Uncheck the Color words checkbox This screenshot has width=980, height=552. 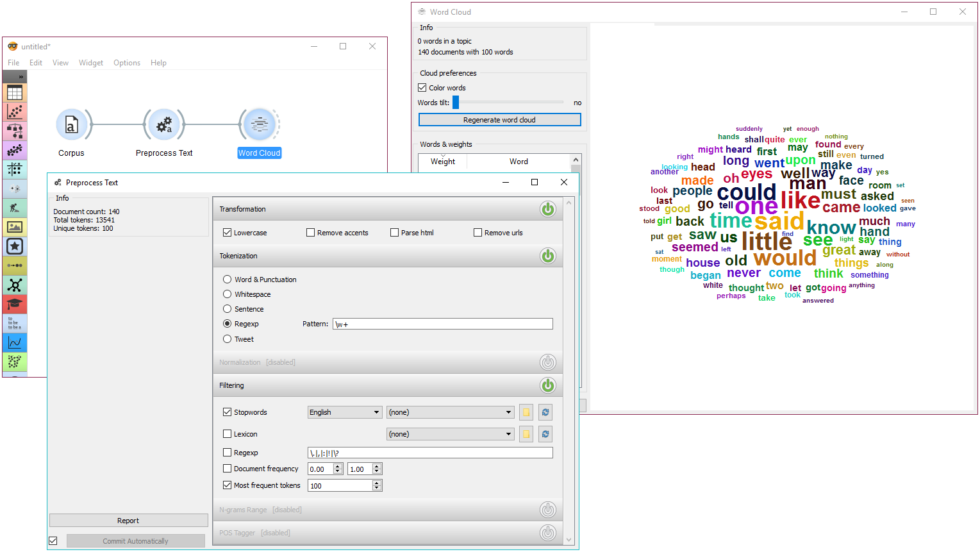(422, 88)
